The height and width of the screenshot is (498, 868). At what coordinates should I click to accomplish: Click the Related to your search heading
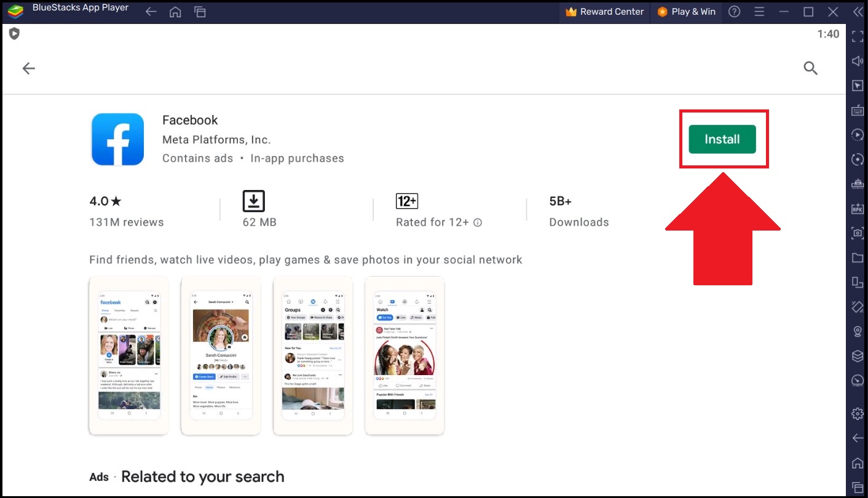click(x=203, y=476)
